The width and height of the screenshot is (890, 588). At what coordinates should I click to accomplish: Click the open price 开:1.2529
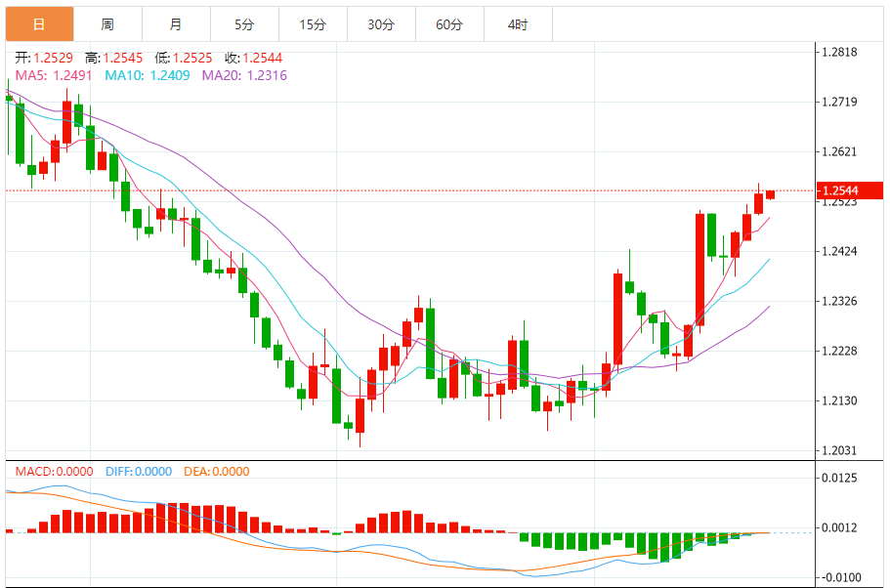point(44,58)
